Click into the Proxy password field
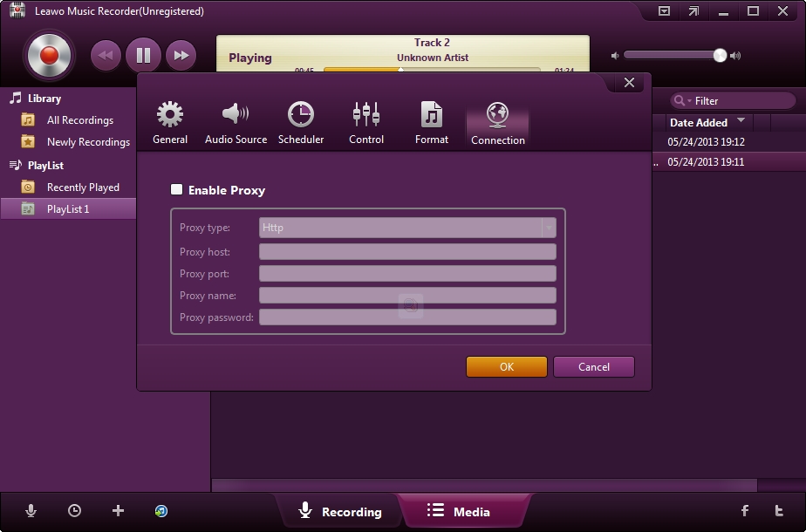Viewport: 806px width, 532px height. pyautogui.click(x=407, y=317)
